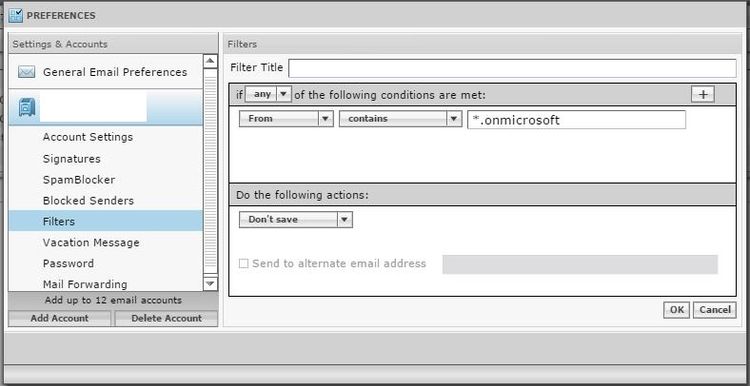
Task: Open Blocked Senders list
Action: point(88,201)
